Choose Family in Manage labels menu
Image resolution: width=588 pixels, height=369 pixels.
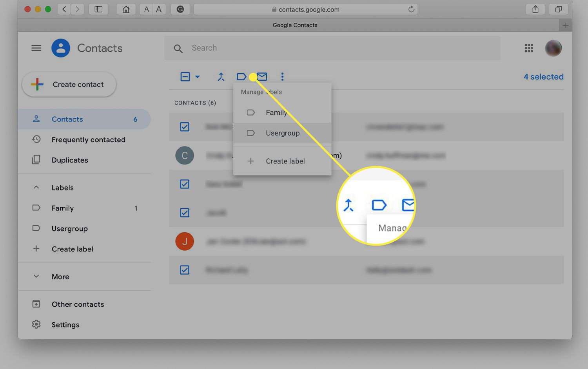click(x=282, y=112)
